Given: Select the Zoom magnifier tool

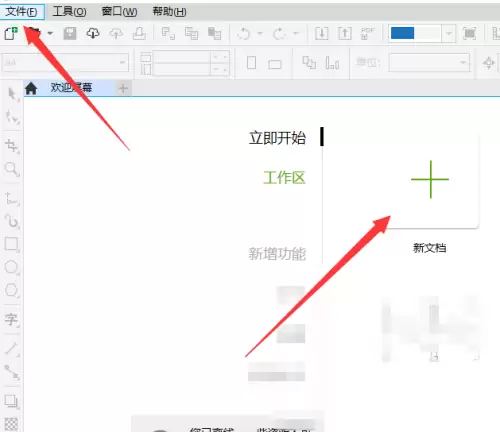Looking at the screenshot, I should (12, 169).
